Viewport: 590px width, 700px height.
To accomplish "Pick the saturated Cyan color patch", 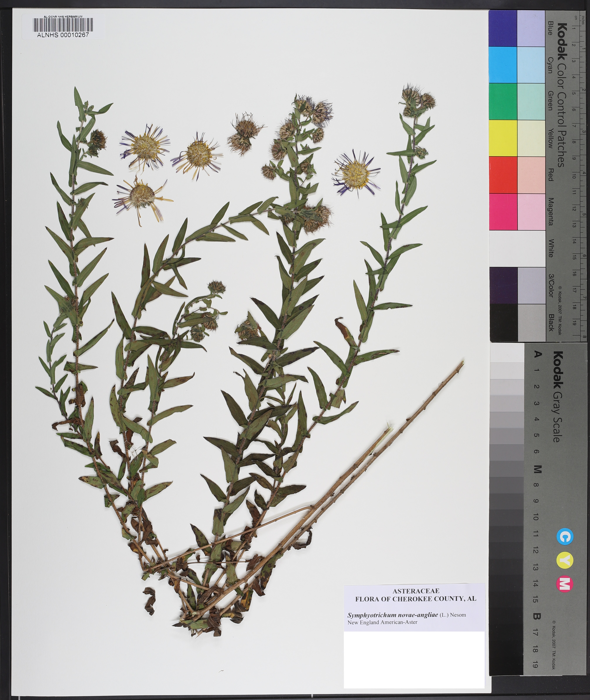I will coord(503,65).
